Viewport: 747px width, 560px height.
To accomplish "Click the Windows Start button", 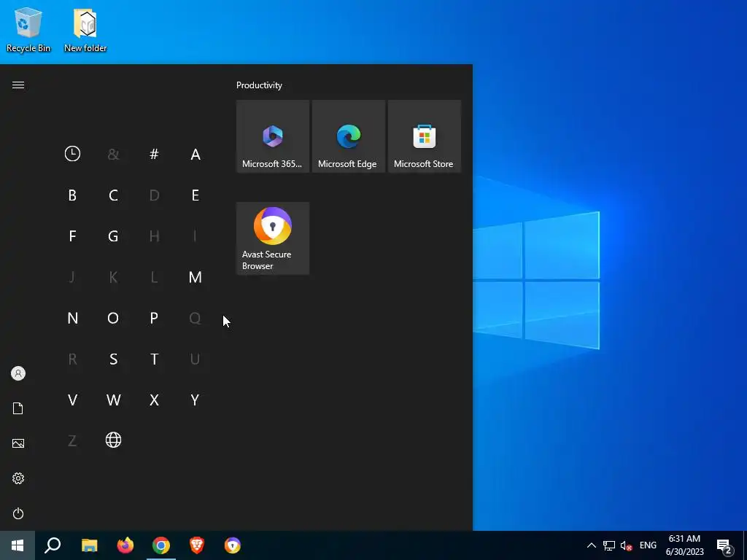I will pyautogui.click(x=18, y=545).
